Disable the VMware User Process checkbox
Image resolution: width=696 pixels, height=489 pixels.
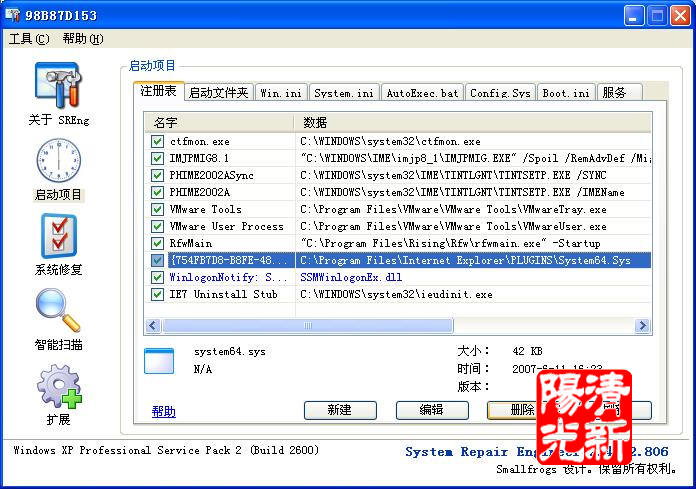click(x=157, y=226)
